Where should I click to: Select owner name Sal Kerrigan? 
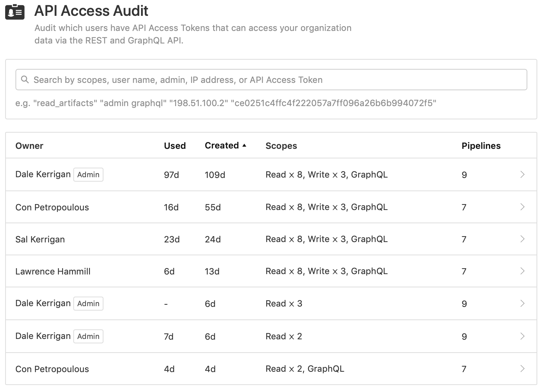[x=40, y=239]
